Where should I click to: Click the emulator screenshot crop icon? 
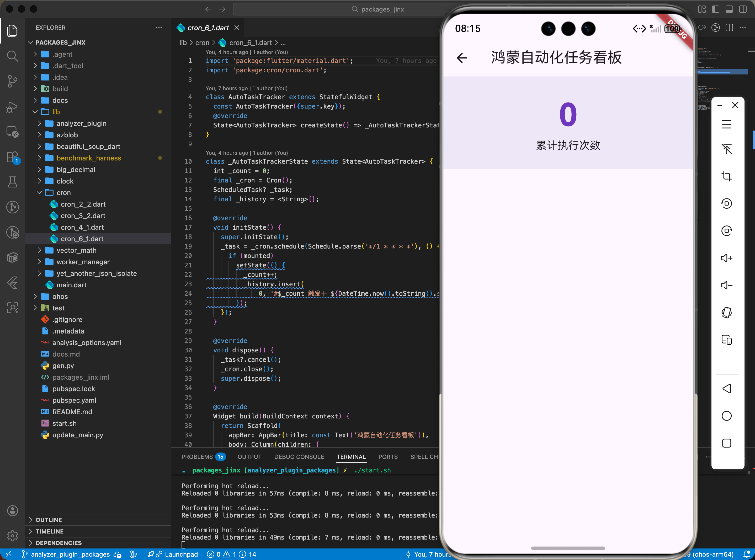click(x=726, y=176)
